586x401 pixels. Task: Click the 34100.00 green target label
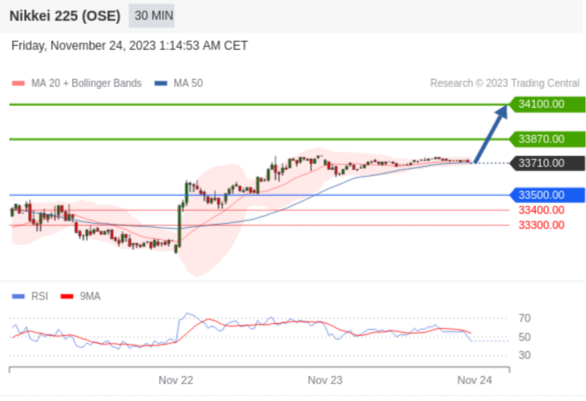[547, 104]
